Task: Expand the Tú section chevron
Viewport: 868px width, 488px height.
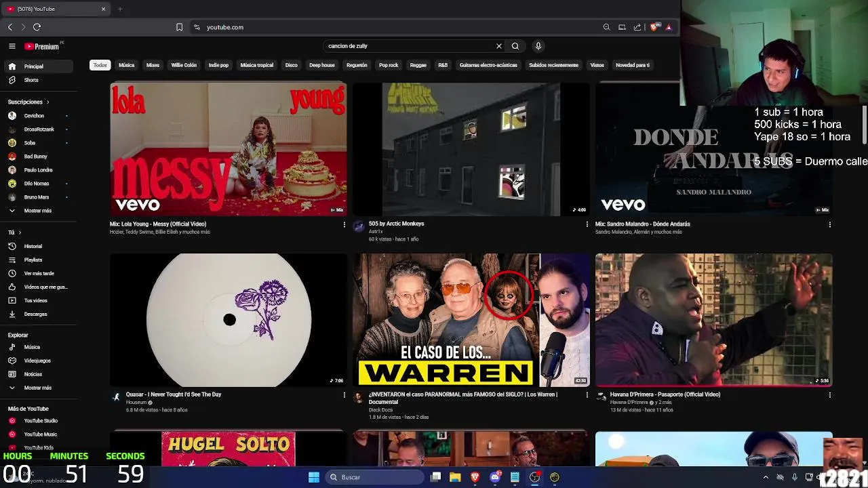Action: tap(20, 232)
